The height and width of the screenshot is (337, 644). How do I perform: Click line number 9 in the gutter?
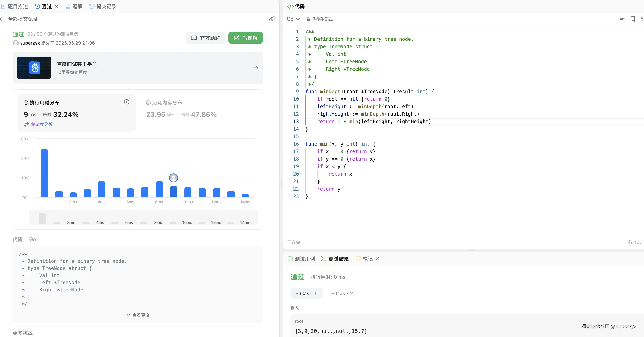297,91
